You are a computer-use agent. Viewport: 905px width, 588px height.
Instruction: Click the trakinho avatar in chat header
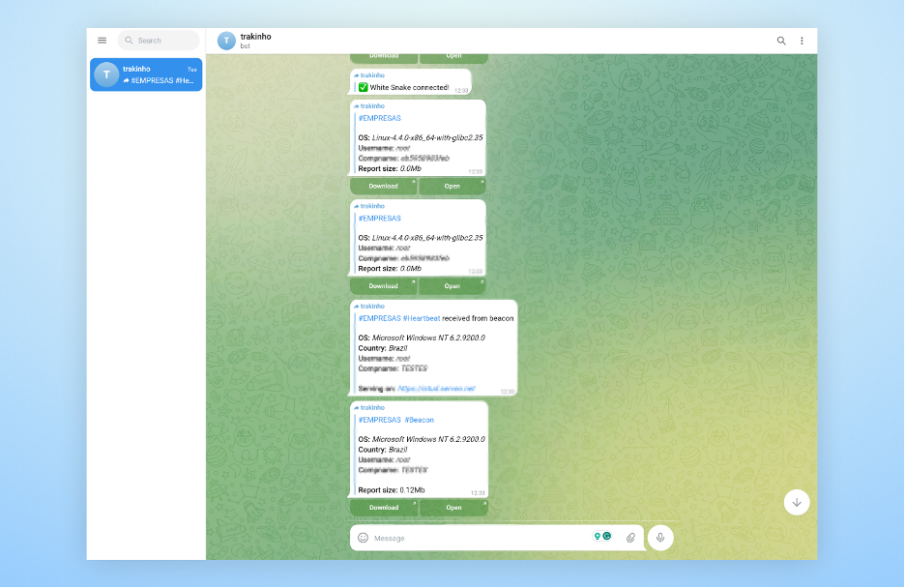click(x=226, y=41)
